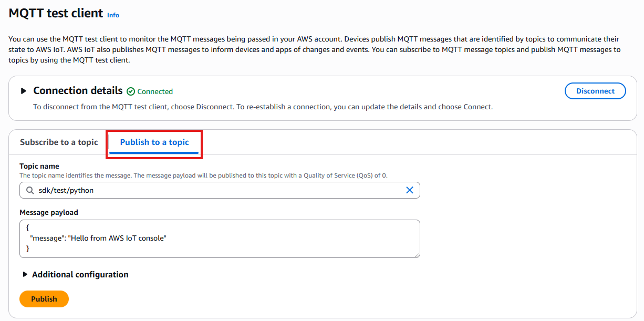644x321 pixels.
Task: Click the Message payload field label
Action: [x=49, y=213]
